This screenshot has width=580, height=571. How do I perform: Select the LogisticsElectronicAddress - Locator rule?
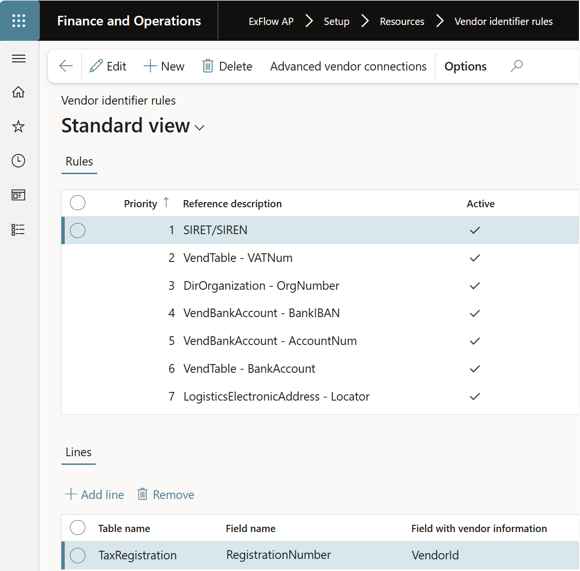(x=276, y=396)
